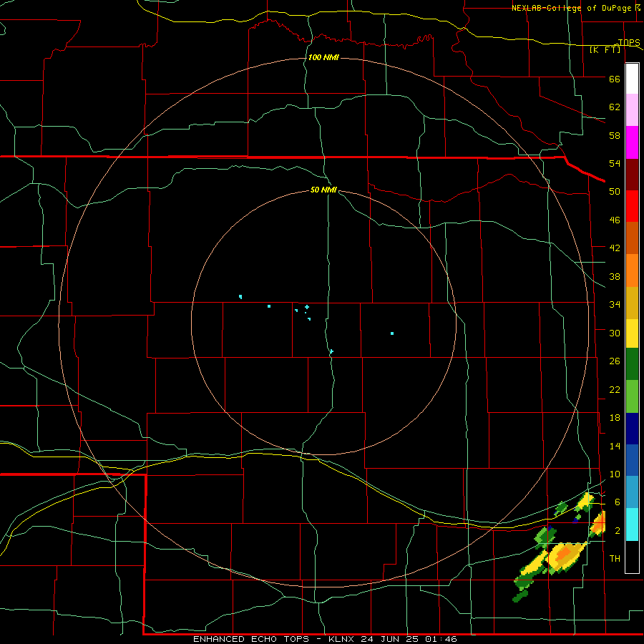Click the TOPS legend title
644x644 pixels.
coord(629,42)
